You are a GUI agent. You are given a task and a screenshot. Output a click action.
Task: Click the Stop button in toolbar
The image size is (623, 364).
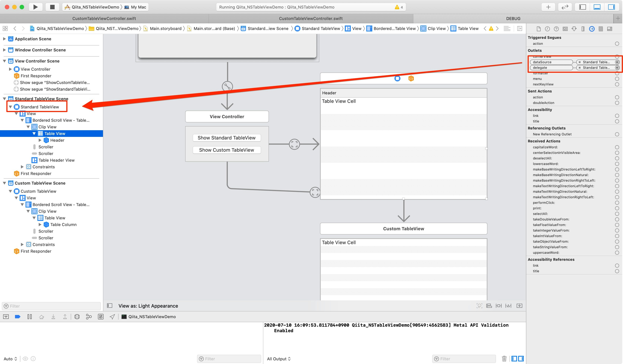[52, 7]
